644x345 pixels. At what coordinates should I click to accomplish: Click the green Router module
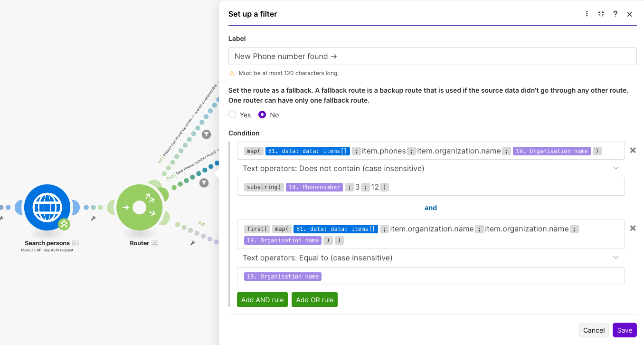click(x=139, y=208)
